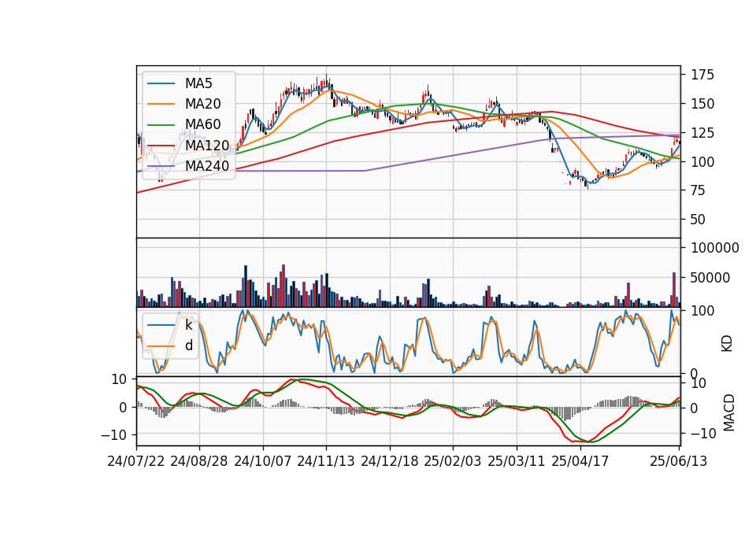Click the 24/12/18 date axis label

point(390,461)
